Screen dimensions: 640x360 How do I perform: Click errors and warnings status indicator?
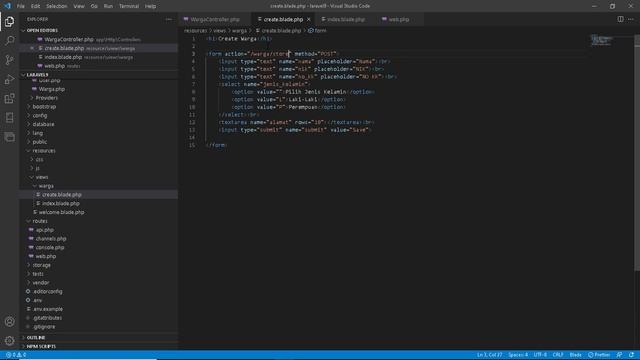[16, 355]
